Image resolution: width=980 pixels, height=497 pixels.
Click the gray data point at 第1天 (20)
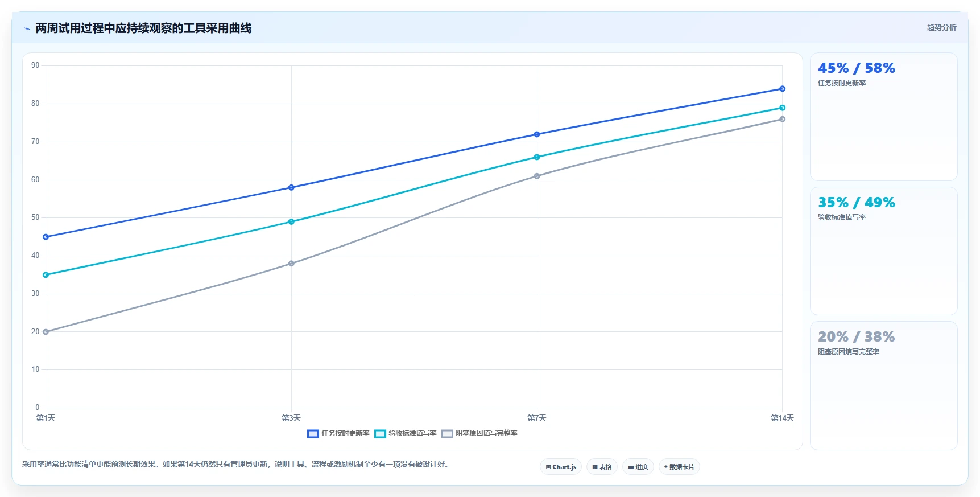point(46,332)
